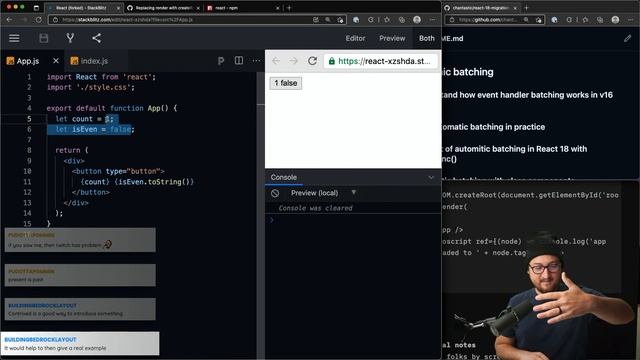This screenshot has height=360, width=640.
Task: Click the zoom magnifier in the stackblitz.com address bar
Action: coord(328,20)
